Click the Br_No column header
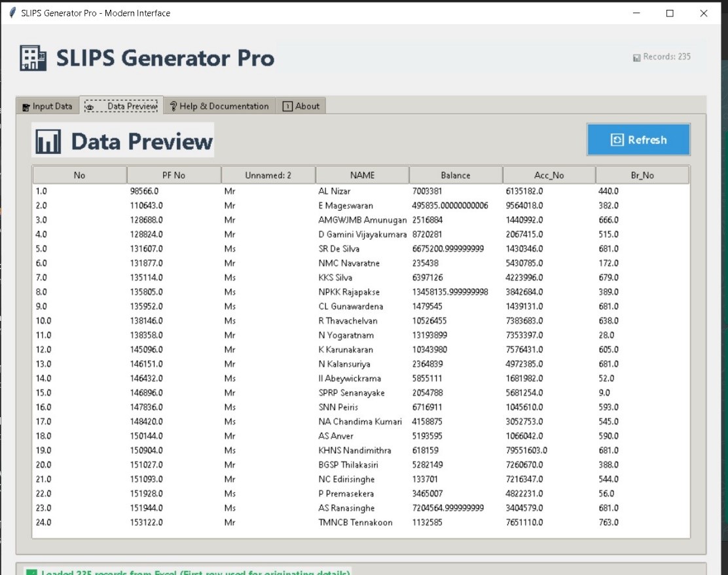This screenshot has height=575, width=728. [x=642, y=176]
